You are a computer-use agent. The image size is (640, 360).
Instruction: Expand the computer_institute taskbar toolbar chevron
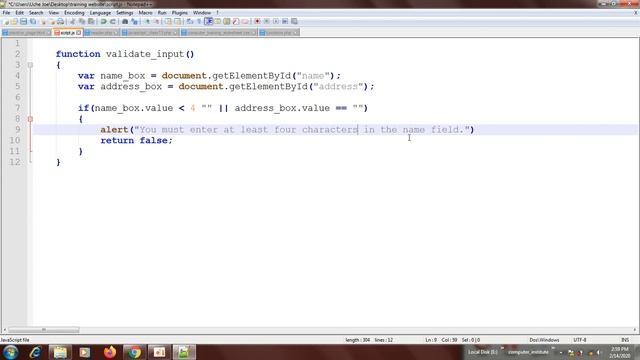click(553, 349)
